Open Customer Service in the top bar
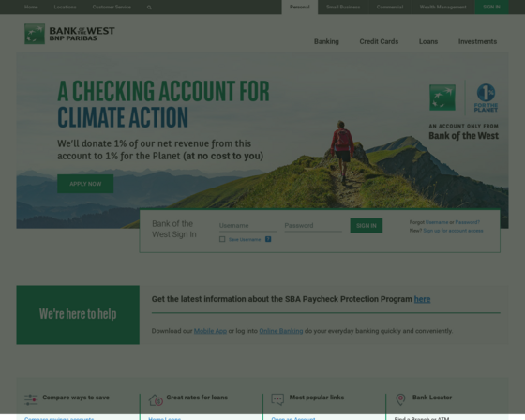The width and height of the screenshot is (525, 420). click(x=112, y=7)
